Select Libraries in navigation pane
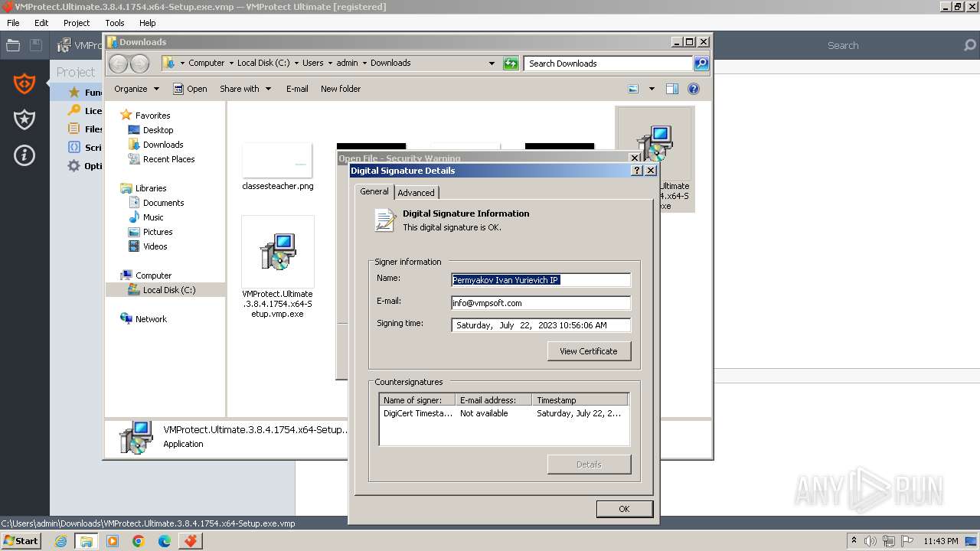This screenshot has height=551, width=980. pyautogui.click(x=143, y=188)
